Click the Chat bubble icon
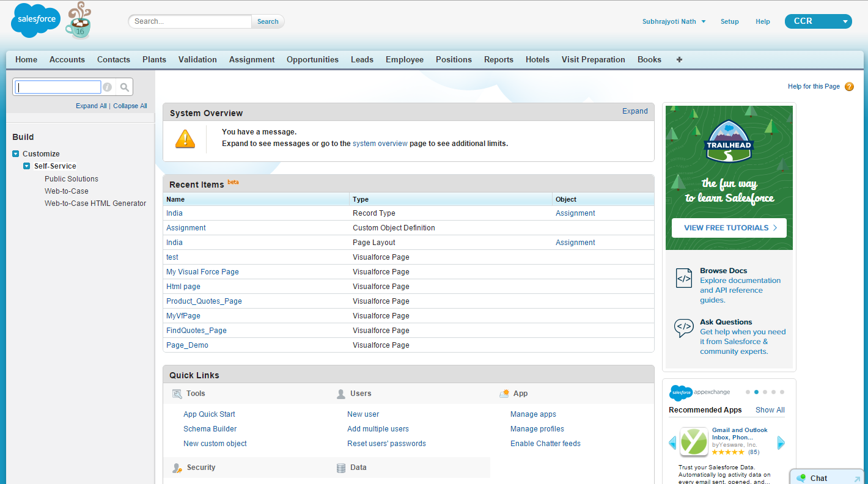The height and width of the screenshot is (484, 868). click(x=801, y=478)
